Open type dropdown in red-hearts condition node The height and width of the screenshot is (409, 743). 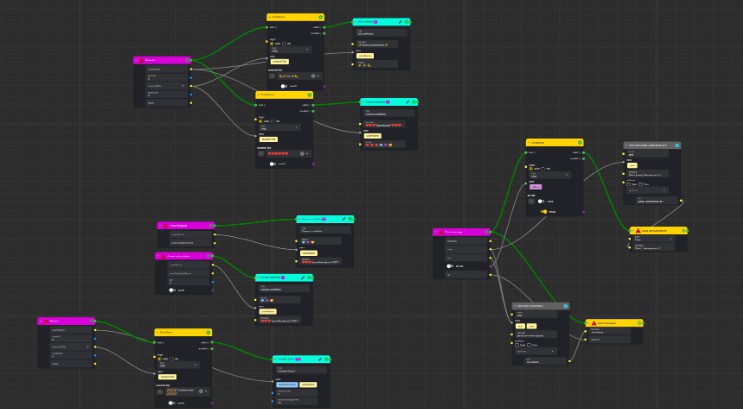pyautogui.click(x=280, y=127)
